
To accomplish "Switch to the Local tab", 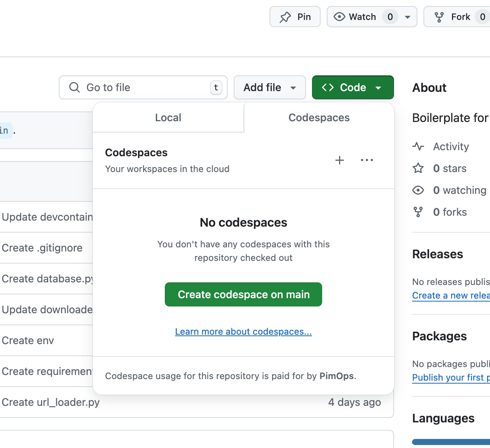I will pyautogui.click(x=168, y=117).
